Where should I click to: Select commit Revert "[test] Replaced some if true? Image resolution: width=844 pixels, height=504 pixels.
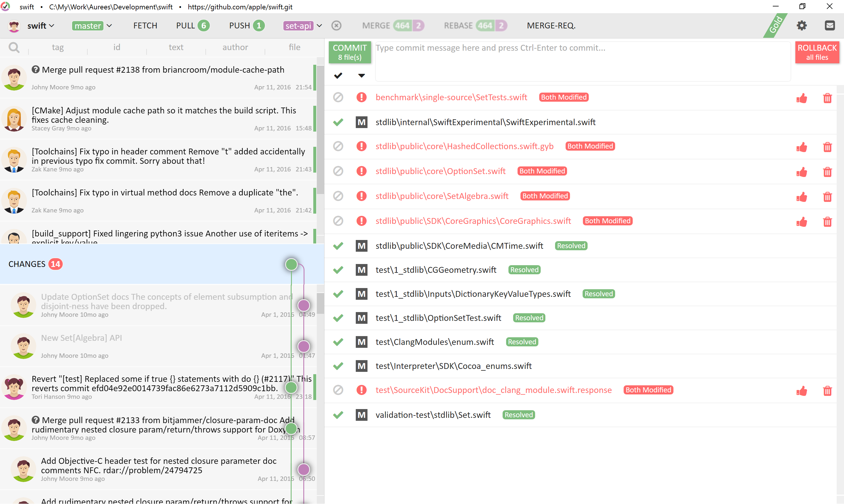[x=158, y=387]
